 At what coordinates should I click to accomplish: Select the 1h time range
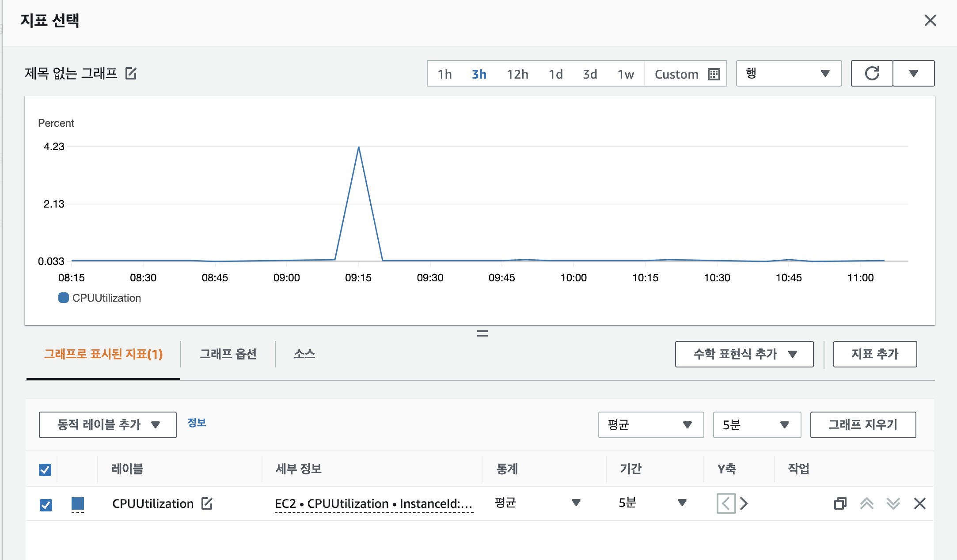click(x=444, y=74)
